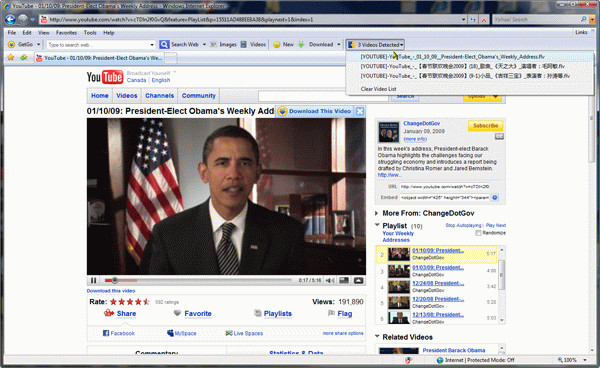600x368 pixels.
Task: Close the Download This Video popup bar
Action: [360, 111]
